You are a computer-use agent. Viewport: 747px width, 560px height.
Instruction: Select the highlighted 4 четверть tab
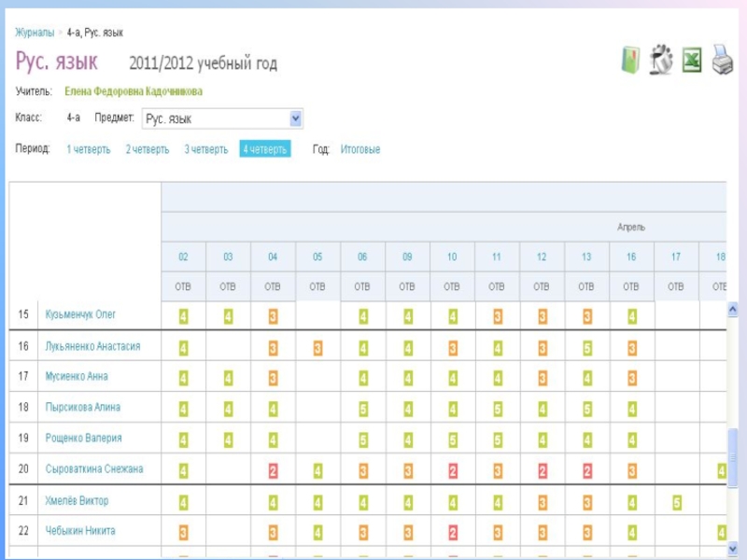[x=264, y=149]
